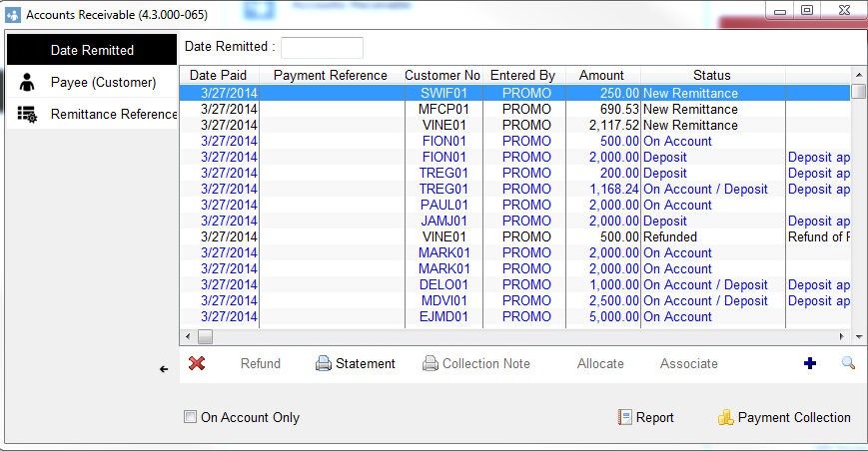Collapse sidebar with the left arrow
The image size is (868, 451).
(x=164, y=369)
